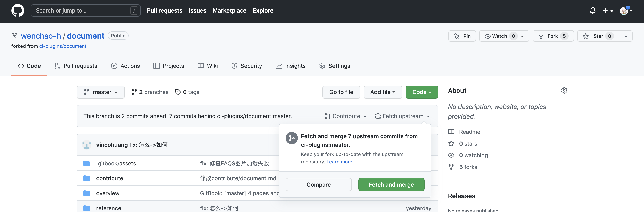Screen dimensions: 644x212
Task: Click the About section gear icon
Action: pos(564,90)
